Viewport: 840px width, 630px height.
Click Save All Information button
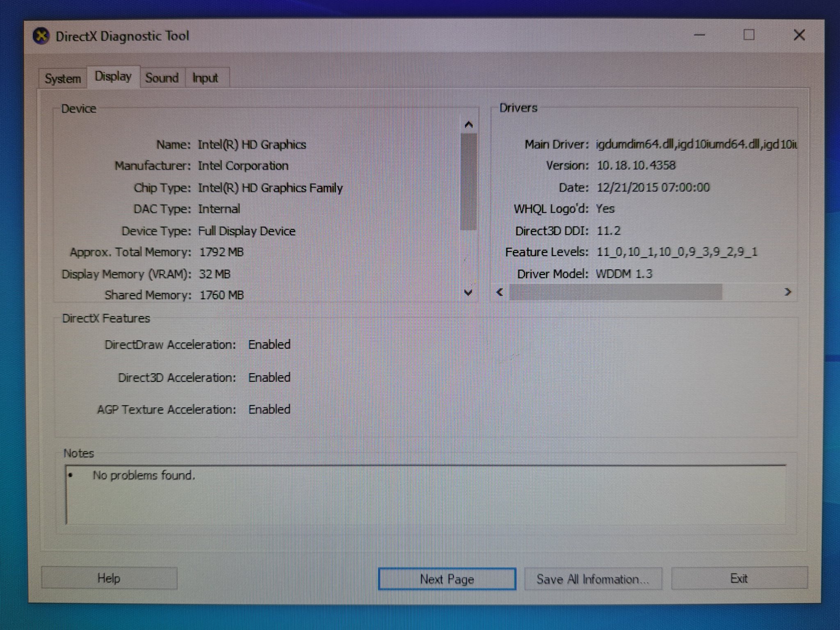[593, 579]
